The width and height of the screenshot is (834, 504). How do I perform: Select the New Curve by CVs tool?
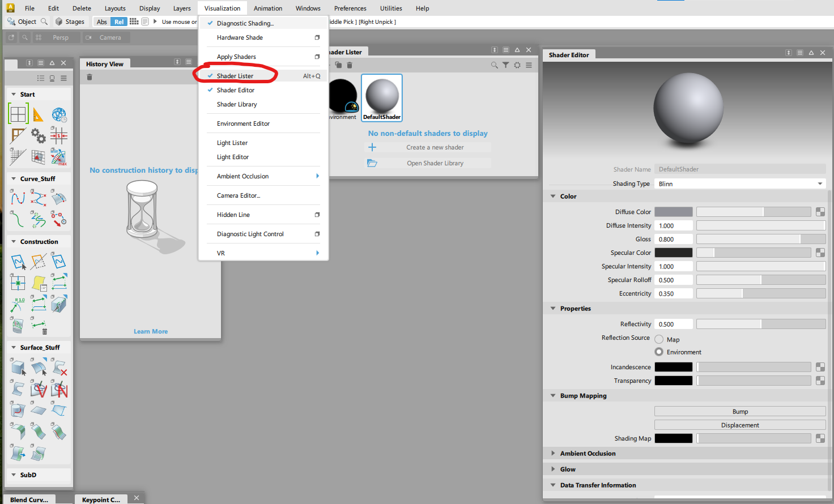18,198
